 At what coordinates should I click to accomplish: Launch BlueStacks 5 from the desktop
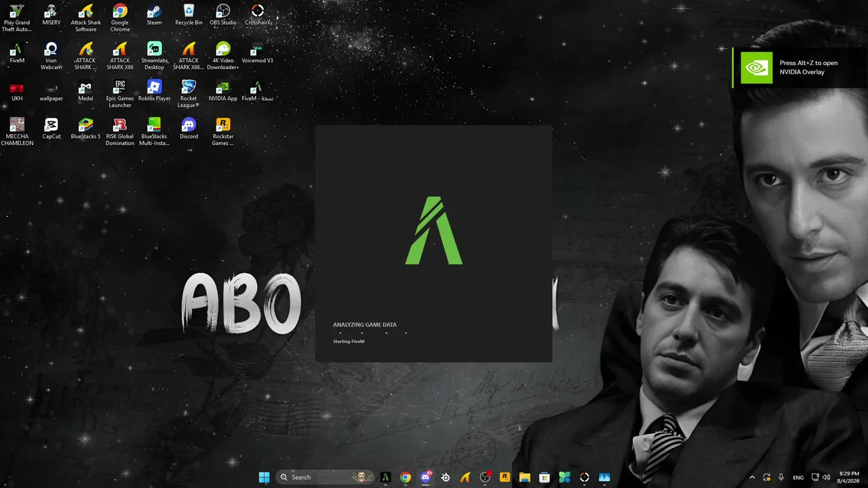point(85,129)
